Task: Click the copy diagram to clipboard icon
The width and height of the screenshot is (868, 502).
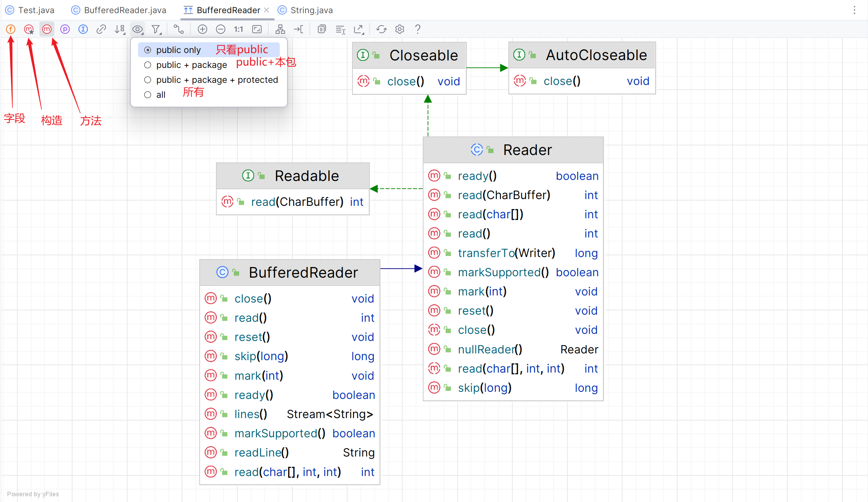Action: click(x=322, y=29)
